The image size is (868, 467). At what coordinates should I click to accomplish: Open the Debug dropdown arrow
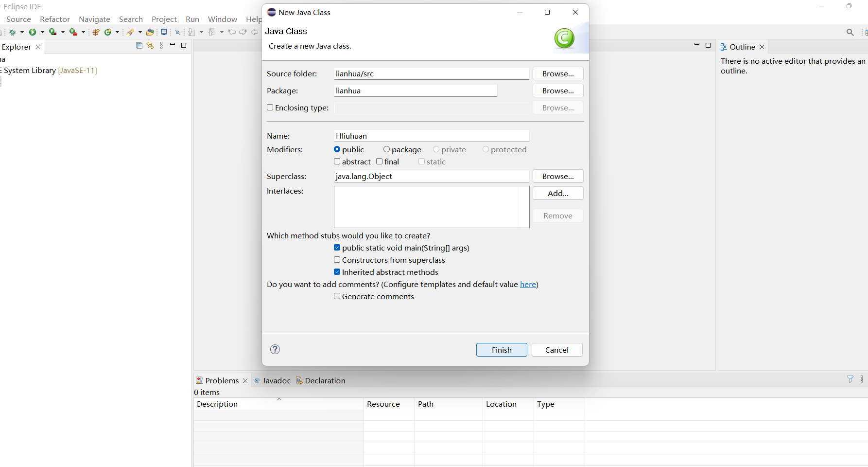pos(22,32)
